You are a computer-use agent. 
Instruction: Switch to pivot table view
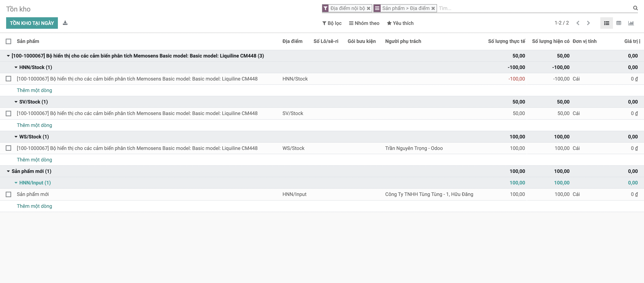coord(619,23)
